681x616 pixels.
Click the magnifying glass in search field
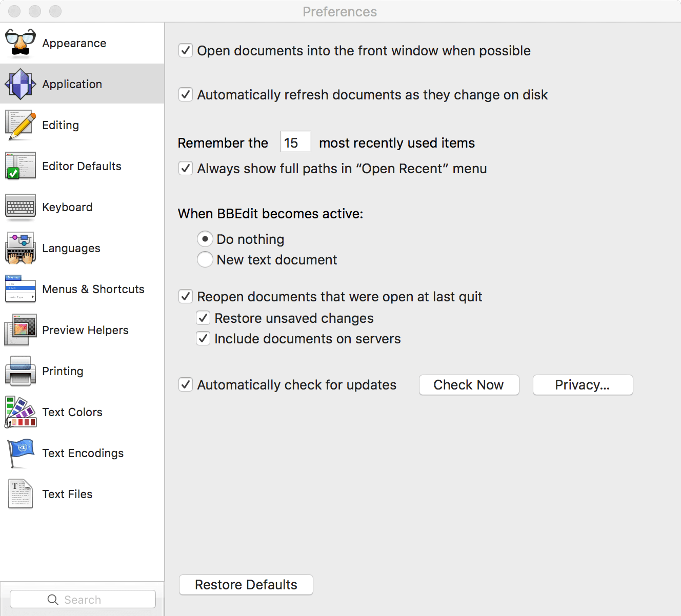point(53,600)
